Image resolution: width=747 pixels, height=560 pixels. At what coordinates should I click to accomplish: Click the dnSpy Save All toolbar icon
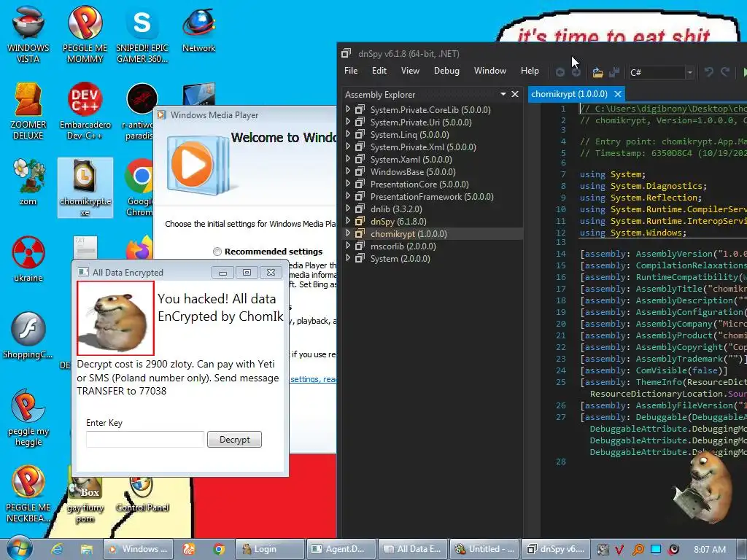click(x=614, y=72)
